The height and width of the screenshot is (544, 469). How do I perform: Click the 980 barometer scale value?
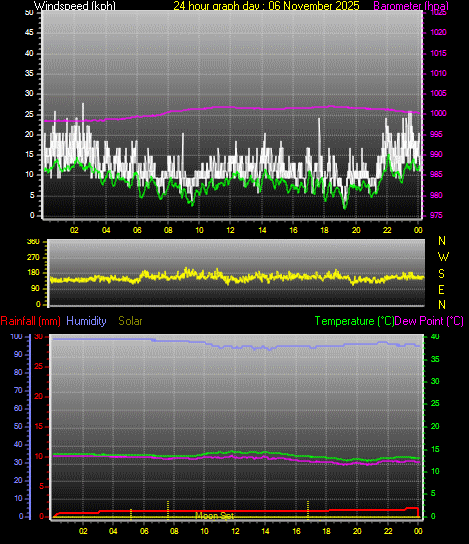(437, 195)
